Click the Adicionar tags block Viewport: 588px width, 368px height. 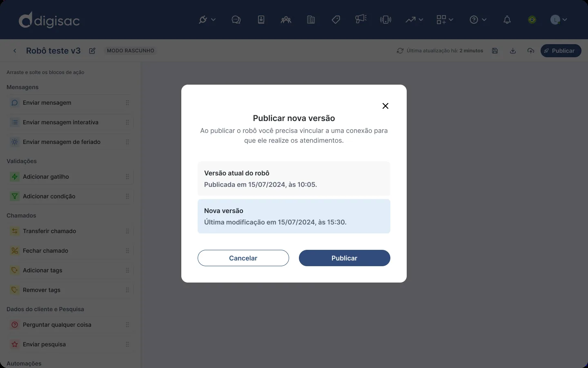[x=70, y=270]
